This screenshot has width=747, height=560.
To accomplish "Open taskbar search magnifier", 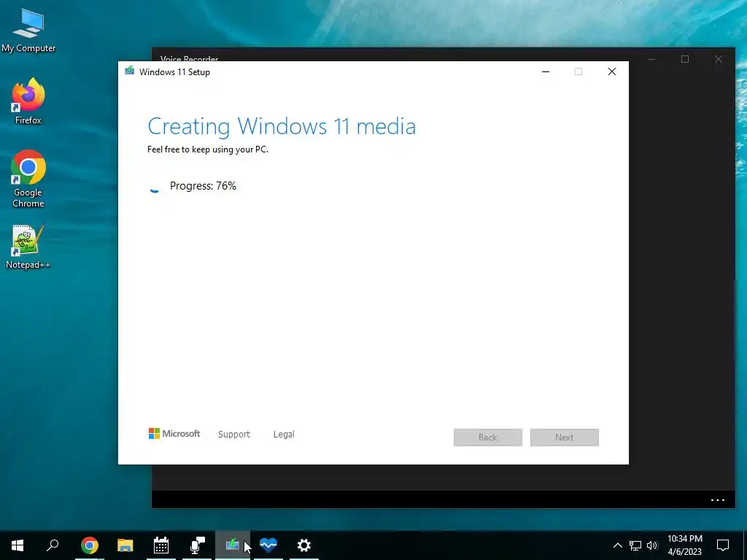I will (53, 545).
